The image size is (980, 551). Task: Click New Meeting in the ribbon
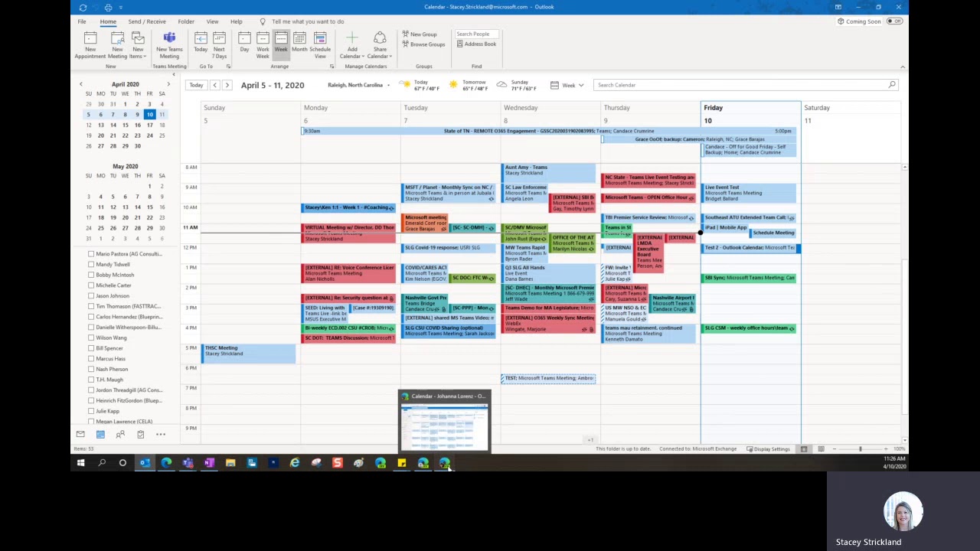[117, 45]
